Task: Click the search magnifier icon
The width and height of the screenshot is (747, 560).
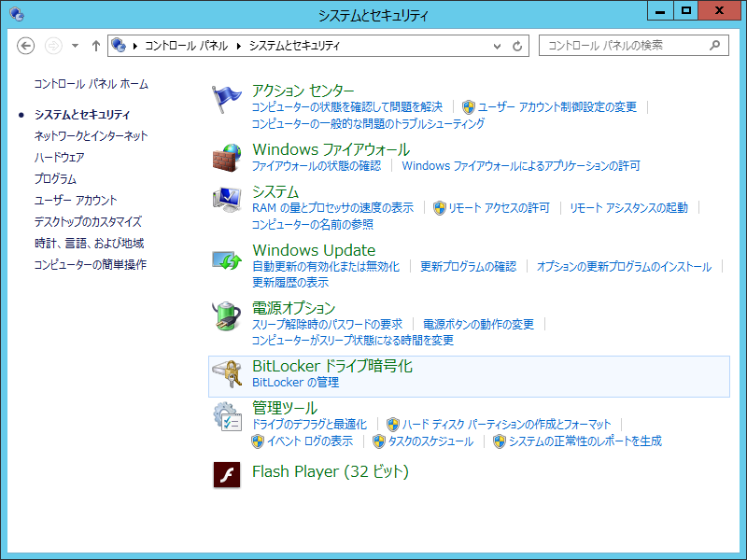Action: [x=714, y=46]
